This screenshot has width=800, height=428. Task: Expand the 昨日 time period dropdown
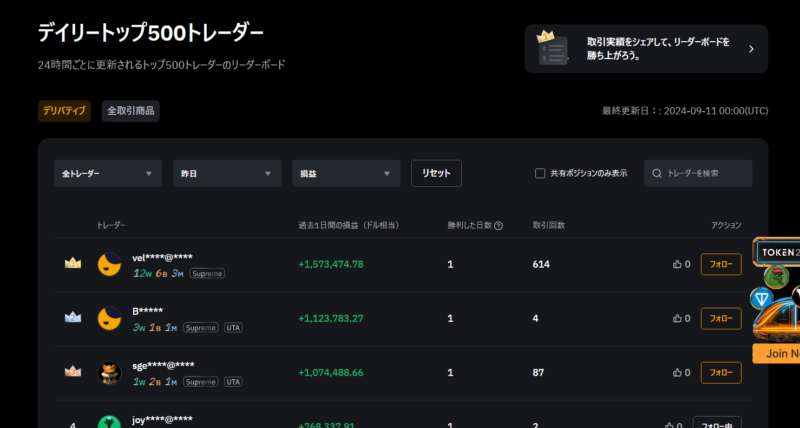coord(227,173)
